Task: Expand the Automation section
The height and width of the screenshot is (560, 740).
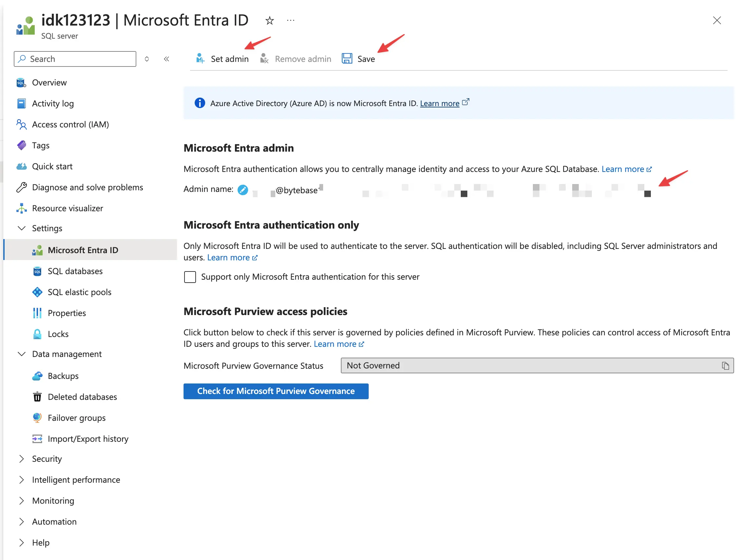Action: pos(21,522)
